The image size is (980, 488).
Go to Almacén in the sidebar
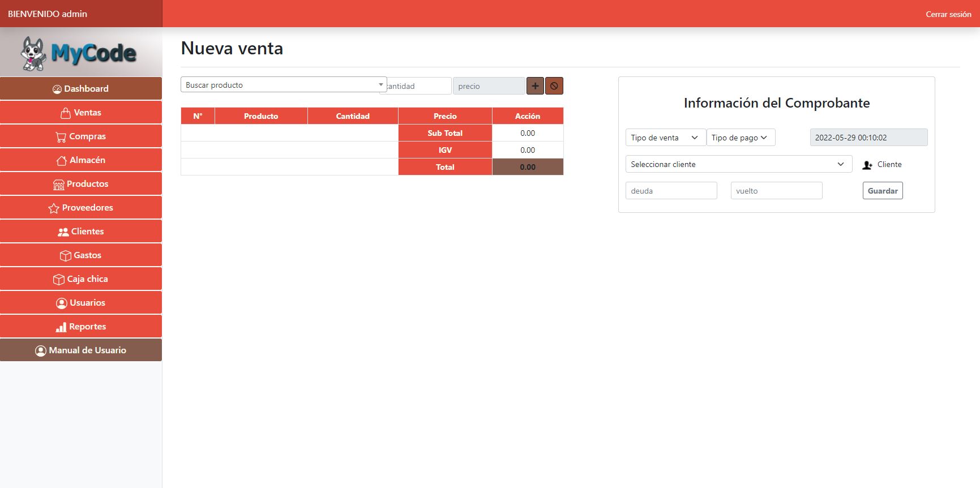pyautogui.click(x=81, y=160)
